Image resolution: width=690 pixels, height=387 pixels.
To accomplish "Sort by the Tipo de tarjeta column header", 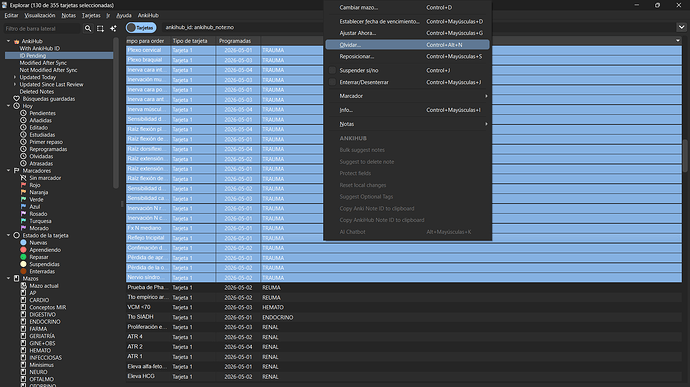I will [193, 41].
